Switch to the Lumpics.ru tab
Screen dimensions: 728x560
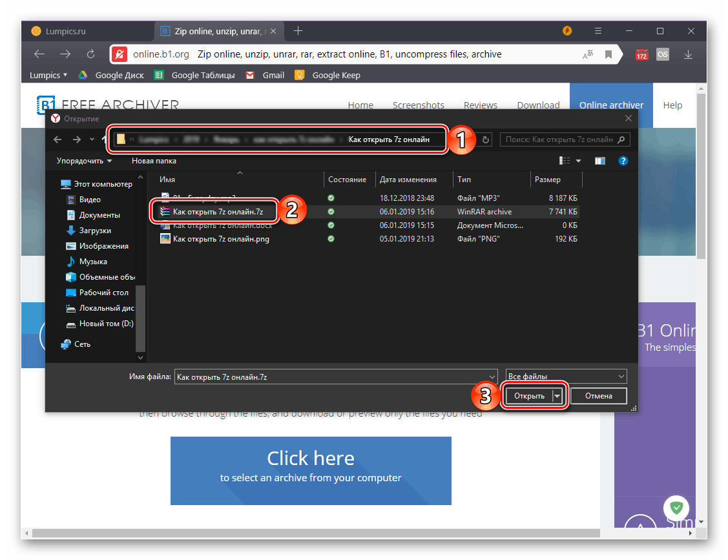[x=87, y=31]
